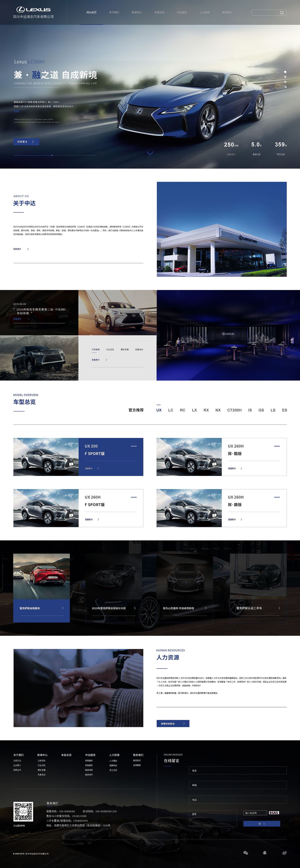Select the LC model tab

[x=171, y=410]
